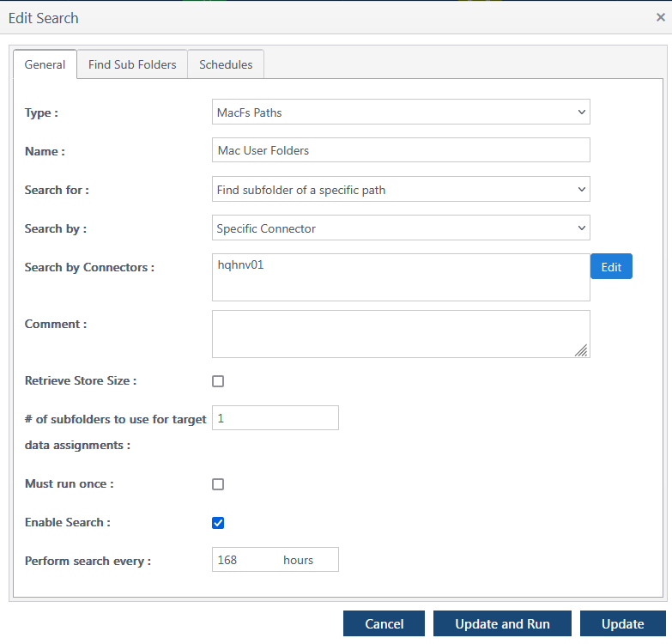
Task: Click the Name field with Mac User Folders
Action: point(401,150)
